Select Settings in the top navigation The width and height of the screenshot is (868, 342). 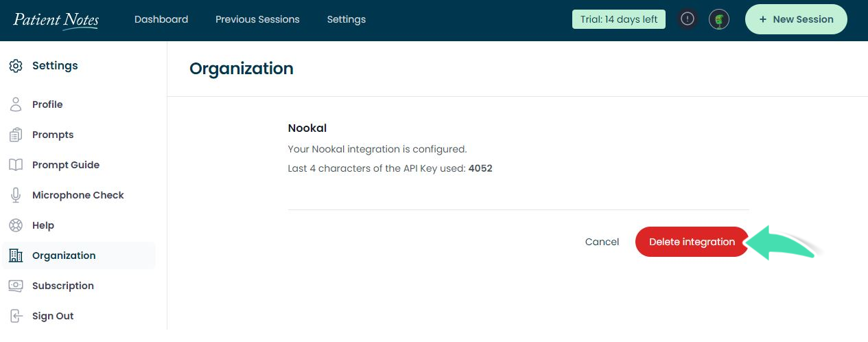347,19
